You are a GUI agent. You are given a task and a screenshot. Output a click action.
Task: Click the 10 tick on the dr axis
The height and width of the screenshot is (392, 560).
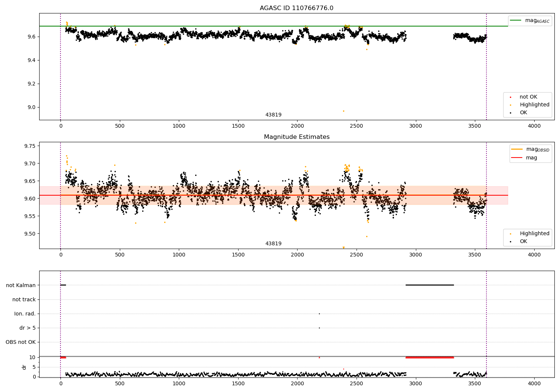(x=32, y=358)
